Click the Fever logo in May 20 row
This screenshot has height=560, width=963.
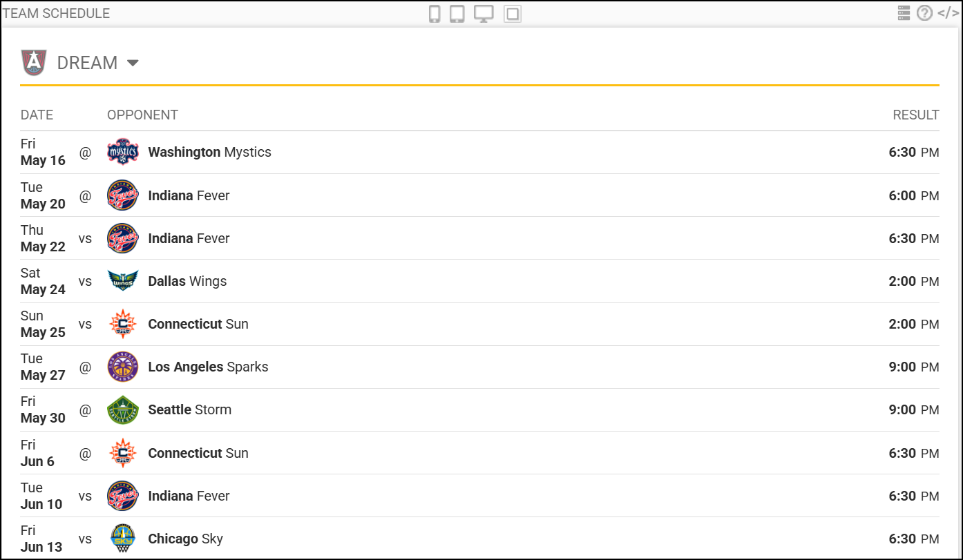click(x=123, y=195)
